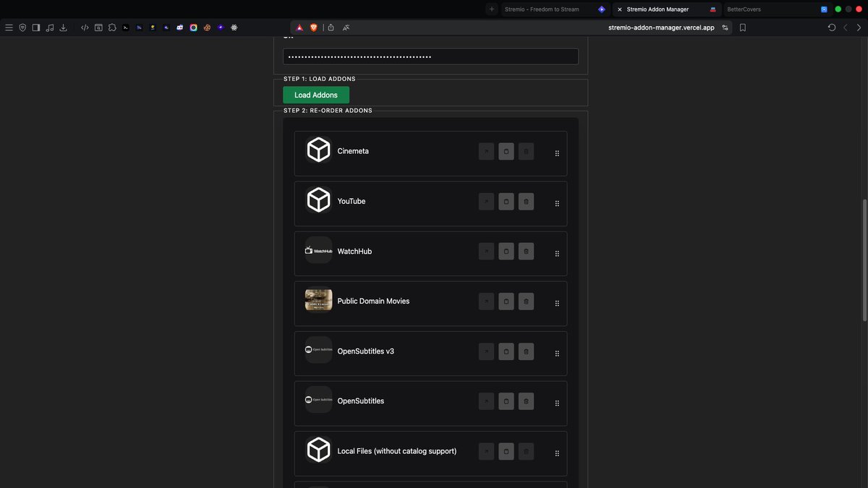Switch to the BetterCovers tab
This screenshot has height=488, width=868.
(x=778, y=9)
